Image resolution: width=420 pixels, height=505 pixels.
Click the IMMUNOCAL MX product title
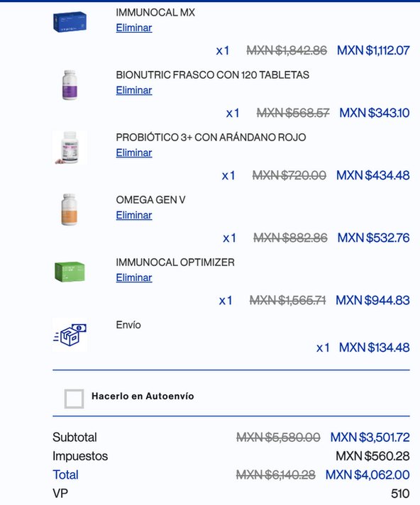(x=155, y=13)
